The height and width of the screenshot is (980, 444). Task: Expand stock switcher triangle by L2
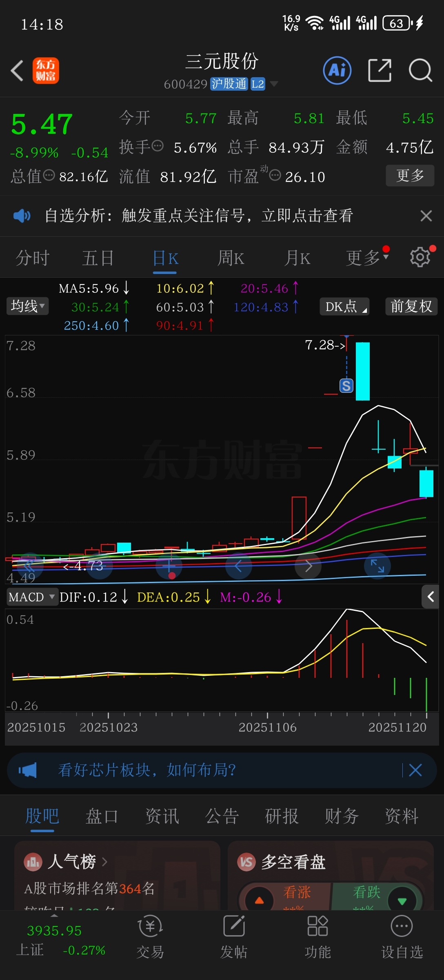pos(274,84)
